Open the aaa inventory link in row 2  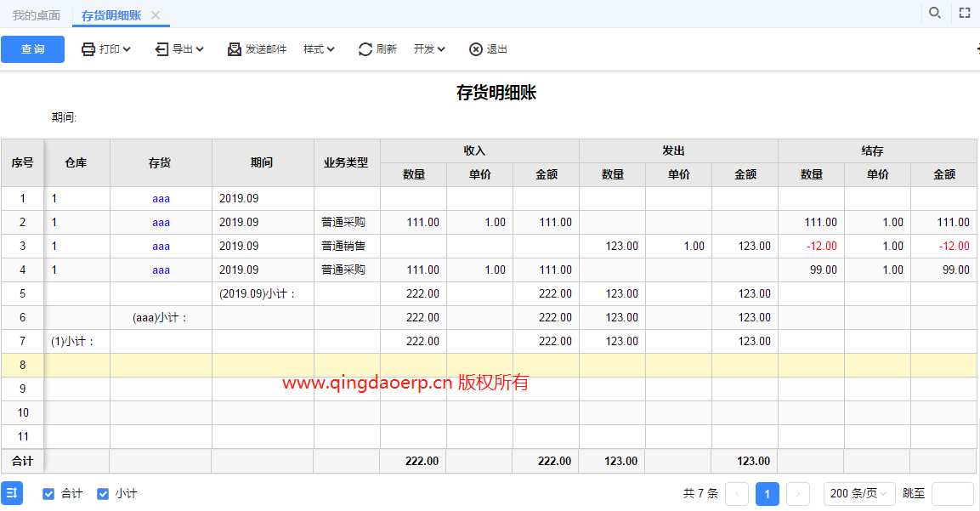[161, 223]
